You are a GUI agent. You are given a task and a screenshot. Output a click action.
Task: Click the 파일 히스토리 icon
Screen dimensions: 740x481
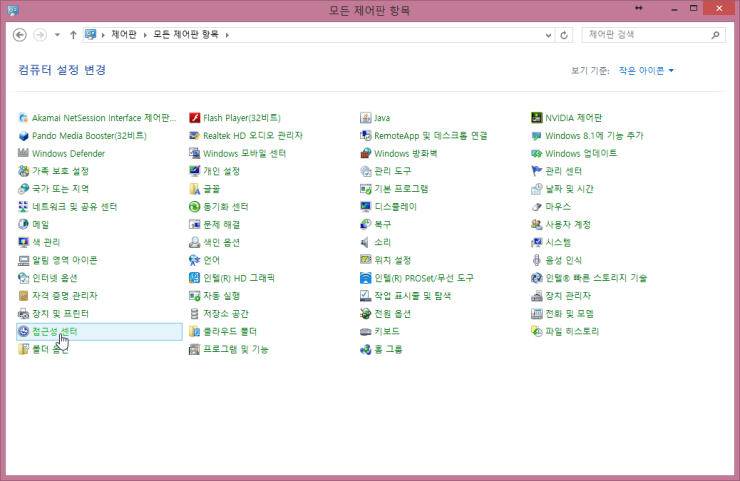click(x=536, y=331)
